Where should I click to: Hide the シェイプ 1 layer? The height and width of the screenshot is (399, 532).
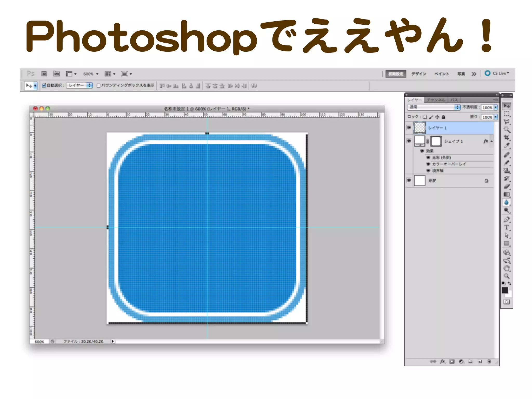(x=409, y=141)
